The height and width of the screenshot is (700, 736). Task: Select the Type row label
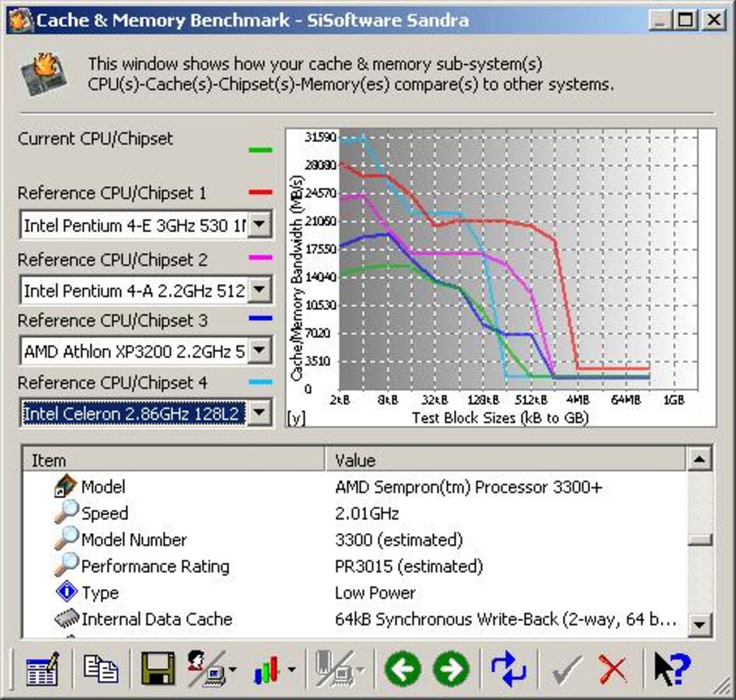(100, 593)
